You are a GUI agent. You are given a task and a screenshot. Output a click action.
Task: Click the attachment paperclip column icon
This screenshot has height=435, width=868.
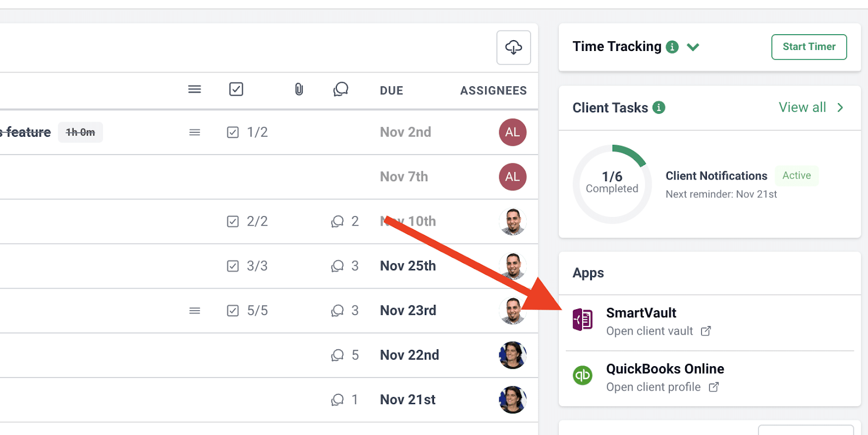(x=299, y=89)
